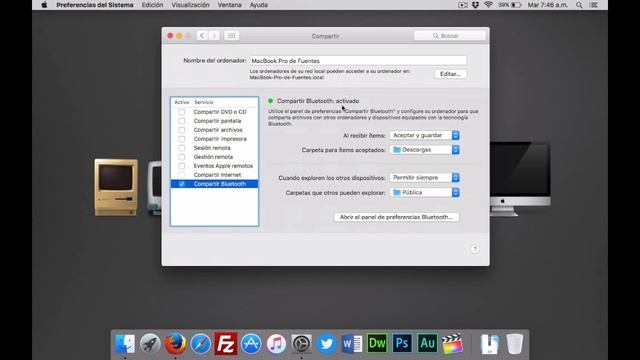Enable Eventos Apple remotos checkbox
The height and width of the screenshot is (360, 640).
pyautogui.click(x=182, y=166)
